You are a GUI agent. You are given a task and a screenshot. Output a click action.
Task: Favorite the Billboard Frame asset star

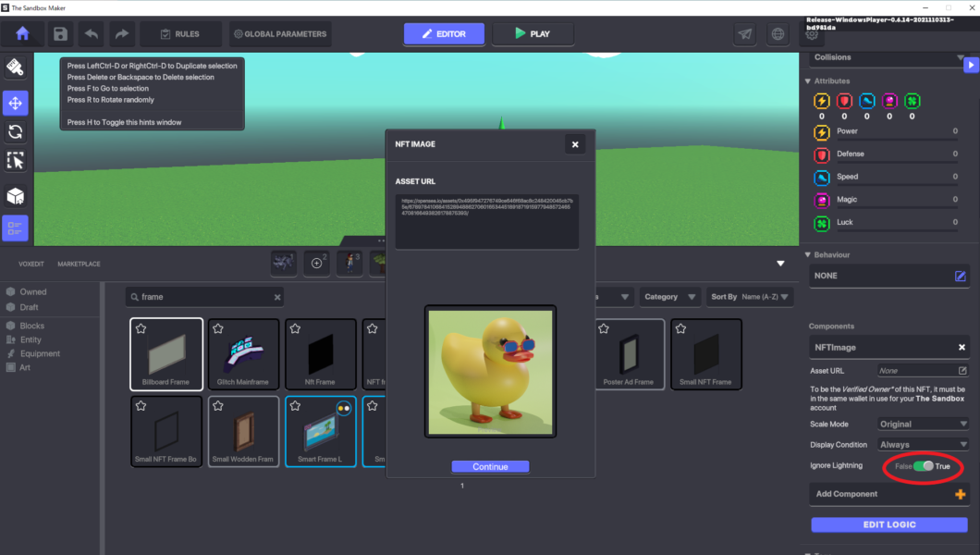pyautogui.click(x=141, y=328)
